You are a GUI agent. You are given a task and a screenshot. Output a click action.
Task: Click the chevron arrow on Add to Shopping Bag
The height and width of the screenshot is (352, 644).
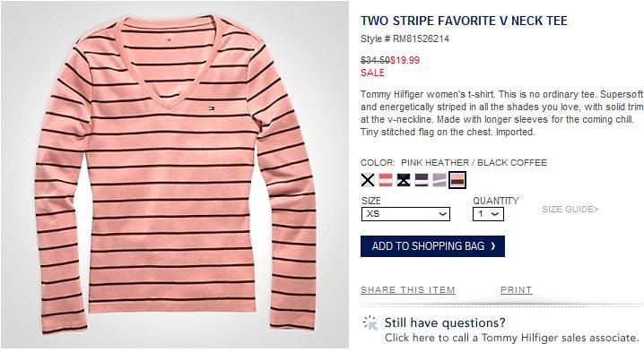492,246
